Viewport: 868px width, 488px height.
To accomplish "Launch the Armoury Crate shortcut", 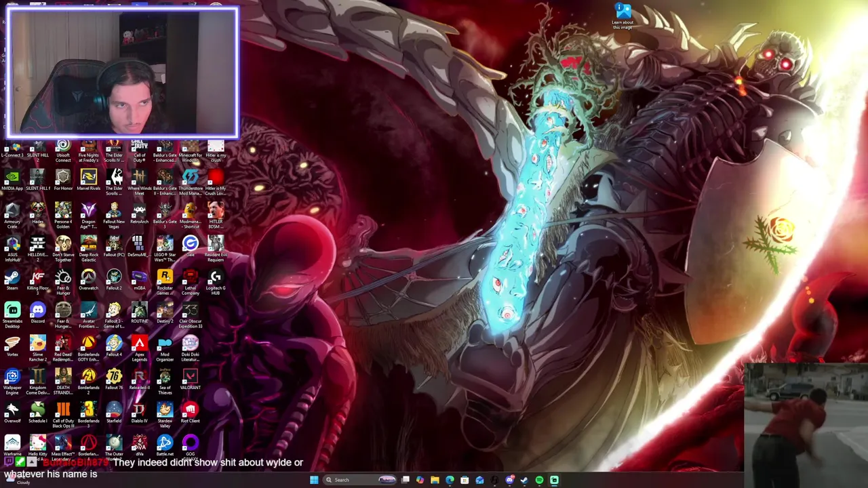I will pos(12,216).
